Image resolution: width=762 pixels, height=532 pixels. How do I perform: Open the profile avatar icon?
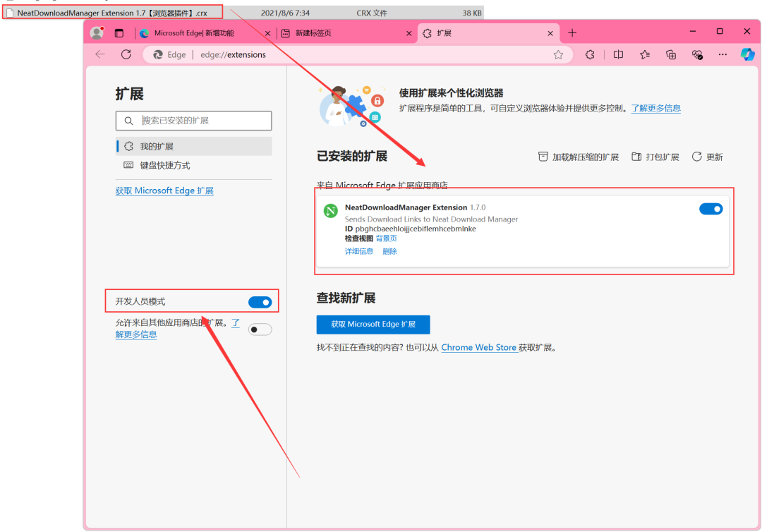point(97,32)
